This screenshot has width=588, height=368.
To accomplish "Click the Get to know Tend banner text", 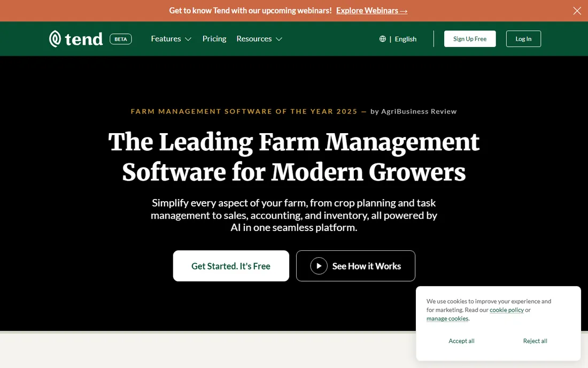I will [250, 11].
